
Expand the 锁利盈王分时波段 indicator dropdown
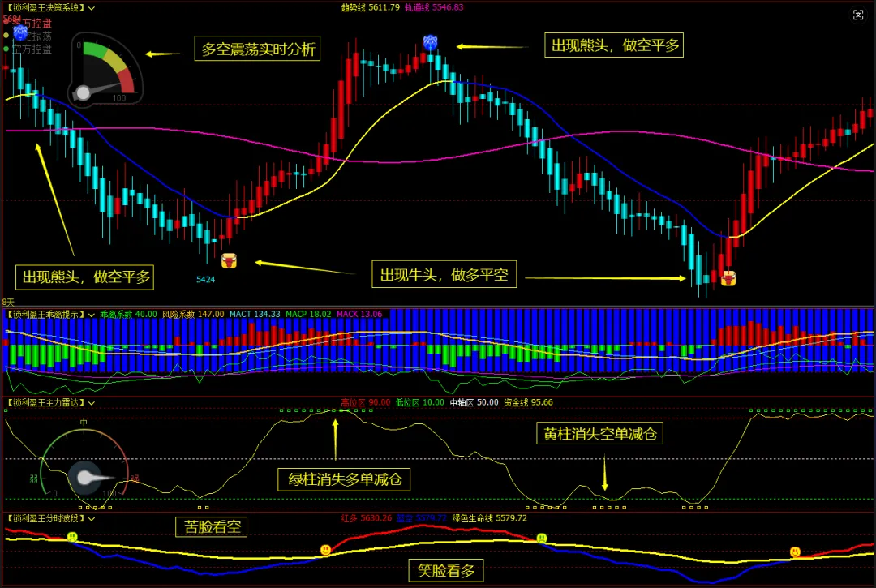[92, 519]
